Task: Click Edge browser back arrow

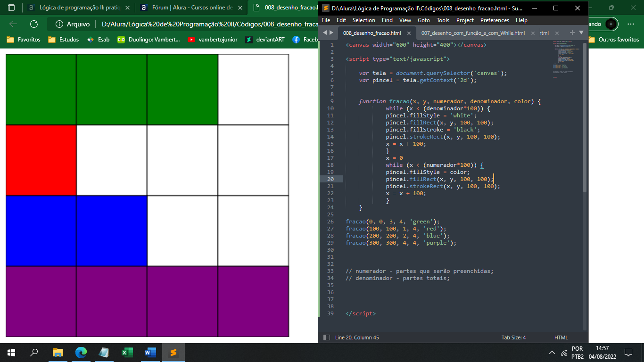Action: (13, 24)
